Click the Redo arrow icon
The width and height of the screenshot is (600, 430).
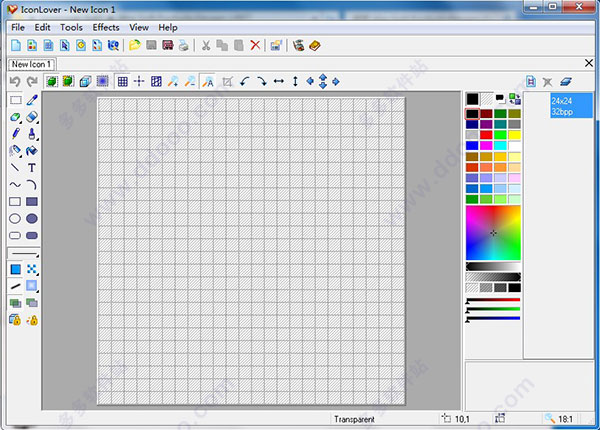tap(32, 81)
